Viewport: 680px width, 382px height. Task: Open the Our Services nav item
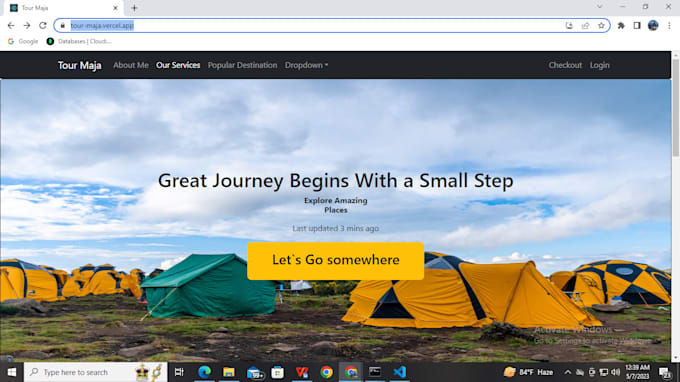coord(178,65)
